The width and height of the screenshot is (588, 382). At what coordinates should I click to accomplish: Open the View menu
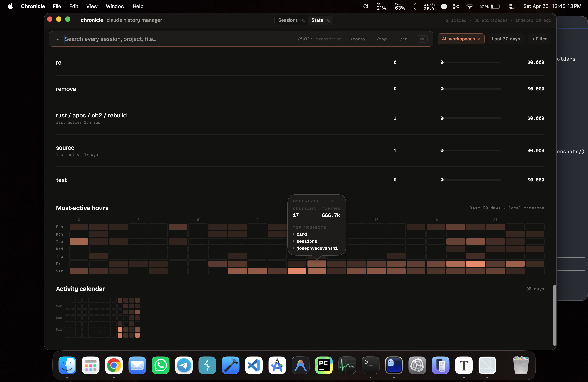tap(92, 6)
